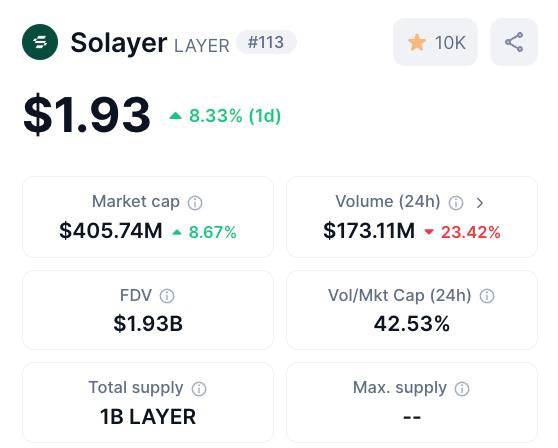
Task: Click the FDV $1.93B card
Action: coord(148,310)
